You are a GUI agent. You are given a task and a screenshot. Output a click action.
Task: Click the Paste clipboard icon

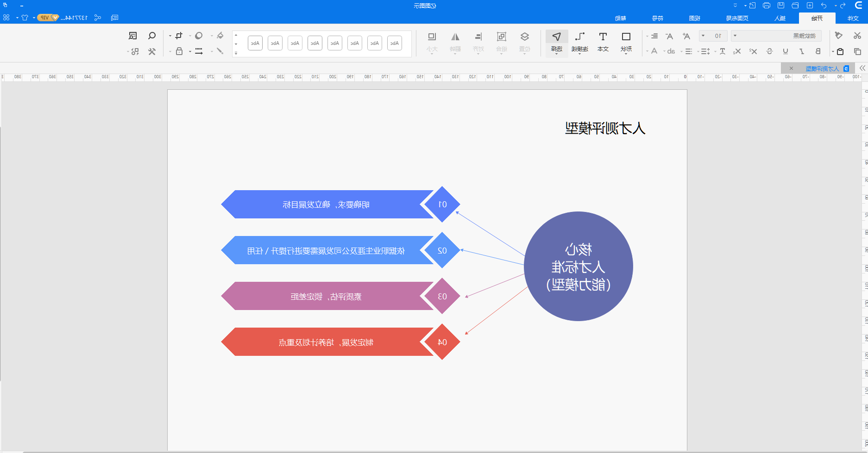click(840, 51)
